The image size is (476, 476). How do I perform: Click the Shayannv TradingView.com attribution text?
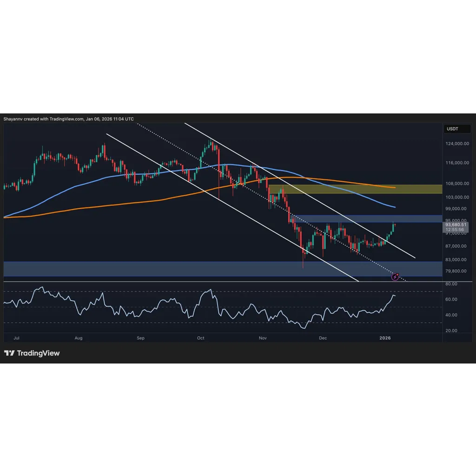[69, 119]
